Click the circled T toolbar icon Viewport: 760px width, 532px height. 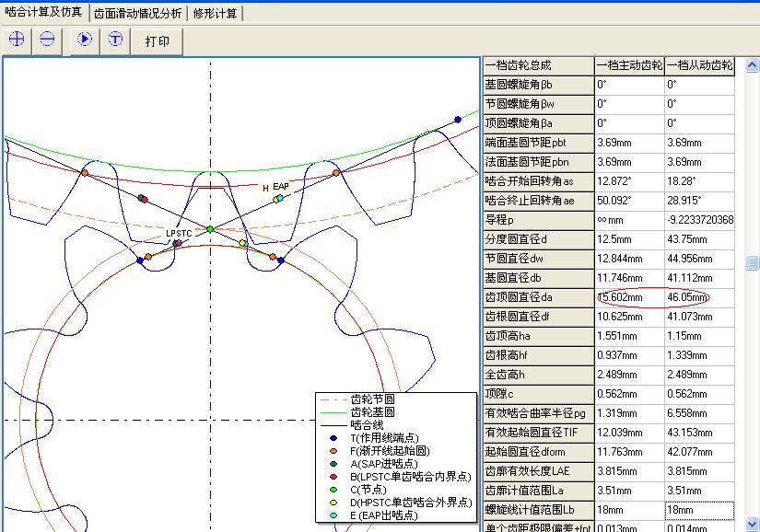coord(115,40)
